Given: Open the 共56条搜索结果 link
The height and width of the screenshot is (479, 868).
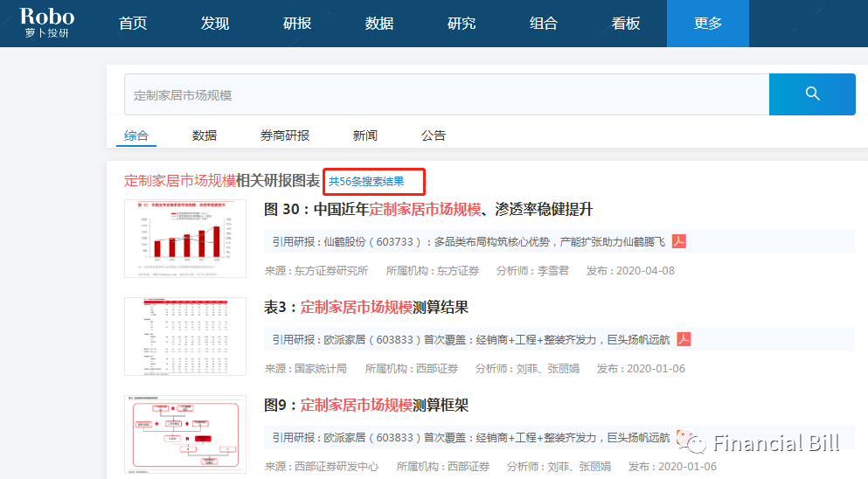Looking at the screenshot, I should (x=366, y=182).
